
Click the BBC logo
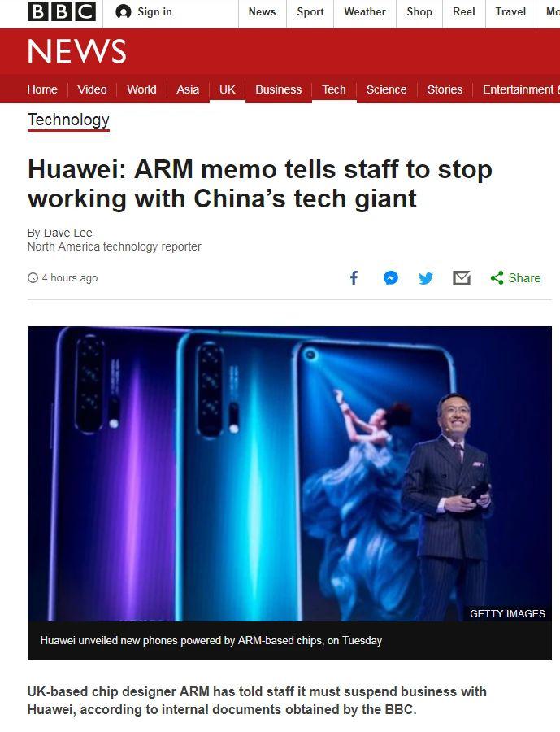(x=62, y=11)
